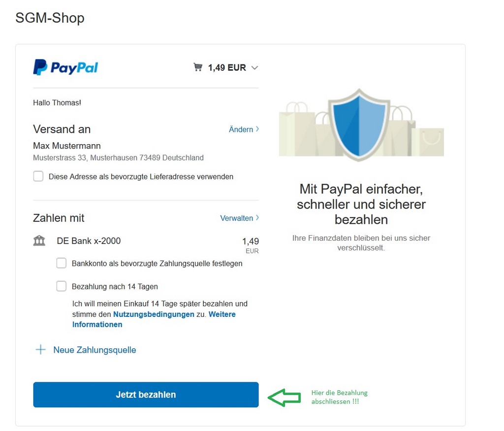Check Bankkonto als bevorzugte Zahlungsquelle festlegen
The width and height of the screenshot is (504, 431).
pos(62,263)
